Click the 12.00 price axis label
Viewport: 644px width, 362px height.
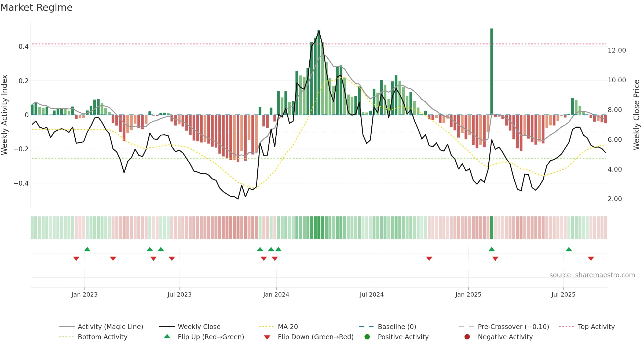[x=617, y=50]
